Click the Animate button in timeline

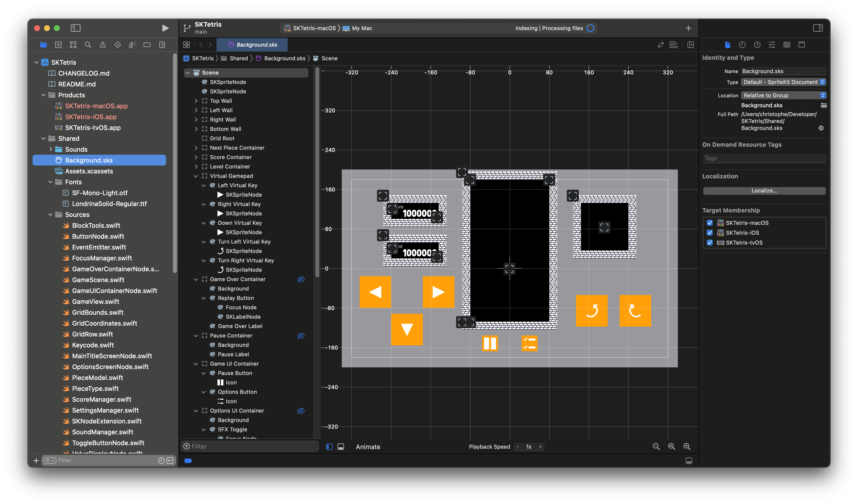pyautogui.click(x=368, y=446)
